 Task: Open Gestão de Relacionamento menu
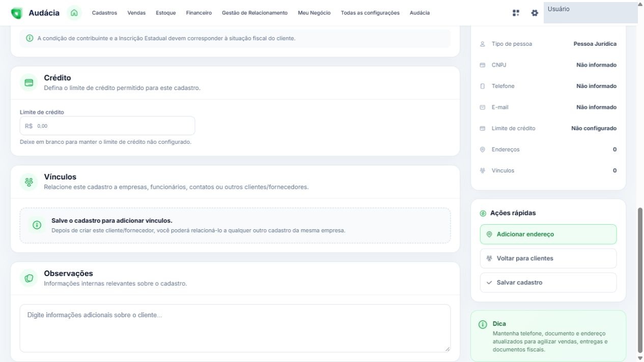click(x=255, y=13)
